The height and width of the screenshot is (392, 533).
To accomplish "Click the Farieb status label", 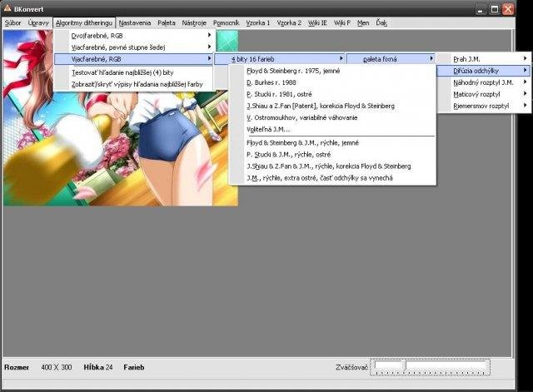I will click(x=134, y=367).
